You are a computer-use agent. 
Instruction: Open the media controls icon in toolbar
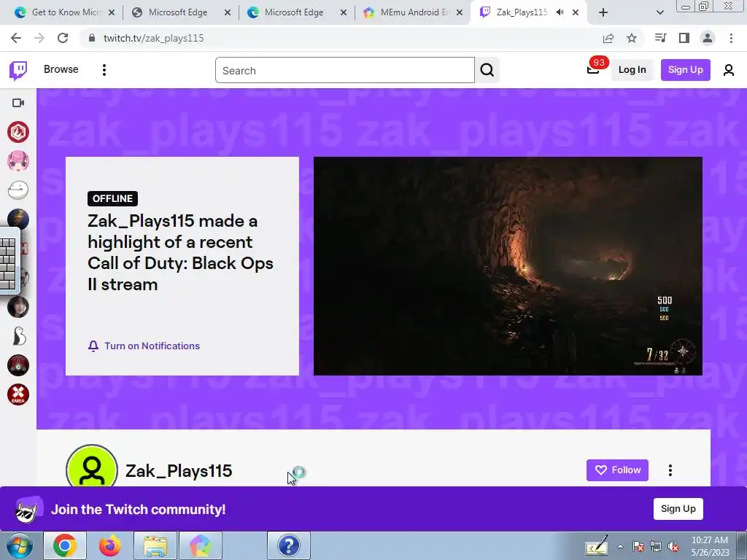tap(660, 38)
